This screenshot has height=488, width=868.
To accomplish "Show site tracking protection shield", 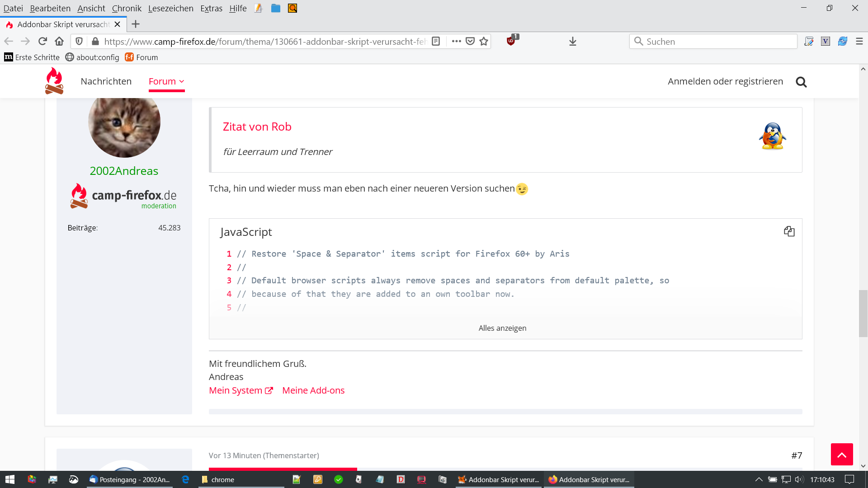I will (79, 42).
